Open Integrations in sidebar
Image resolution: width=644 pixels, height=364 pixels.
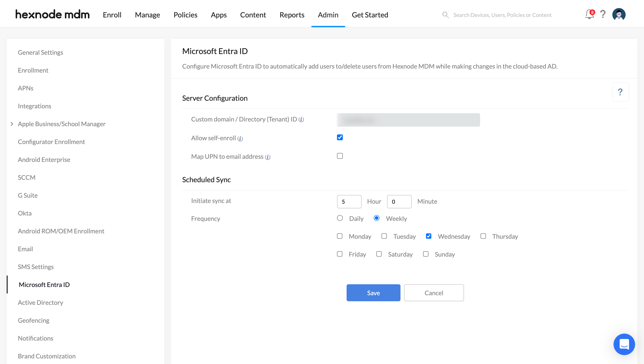[x=34, y=106]
